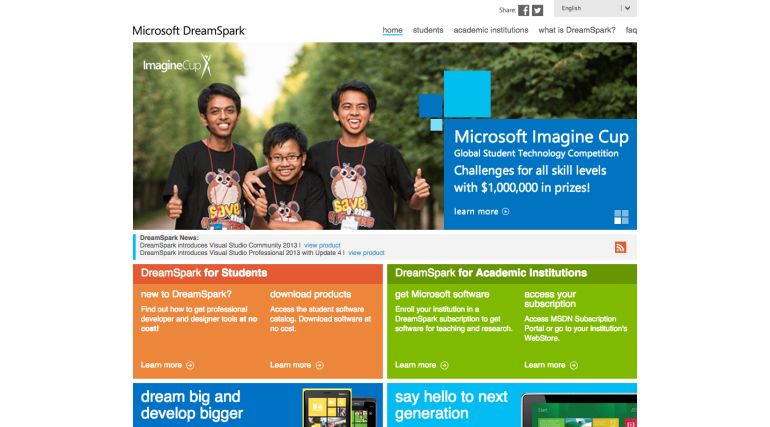This screenshot has height=427, width=770.
Task: Click view product for Visual Studio Professional 2013
Action: [366, 253]
